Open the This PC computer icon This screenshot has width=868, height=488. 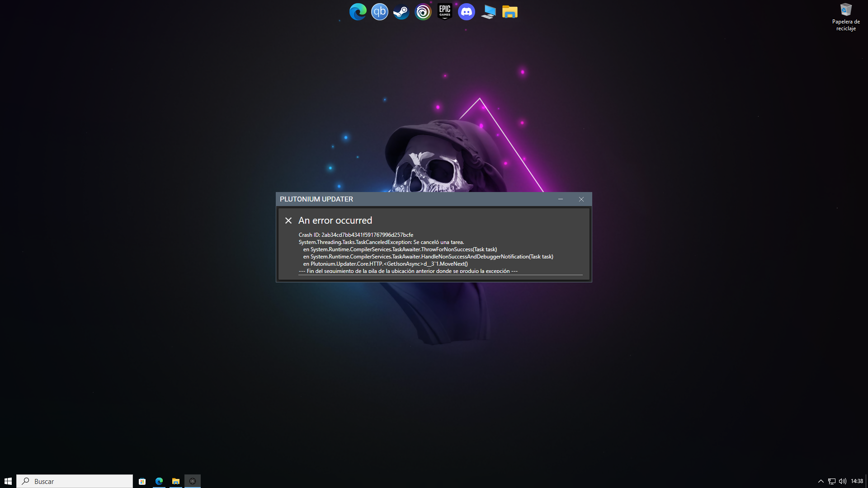tap(488, 12)
